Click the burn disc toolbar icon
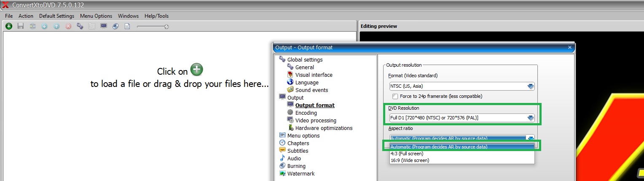The height and width of the screenshot is (181, 644). pyautogui.click(x=115, y=26)
